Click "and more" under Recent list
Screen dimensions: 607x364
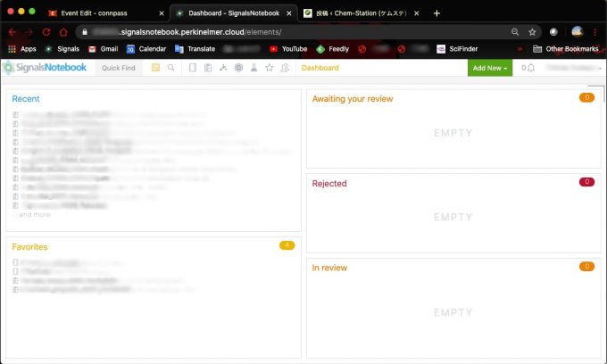point(34,214)
